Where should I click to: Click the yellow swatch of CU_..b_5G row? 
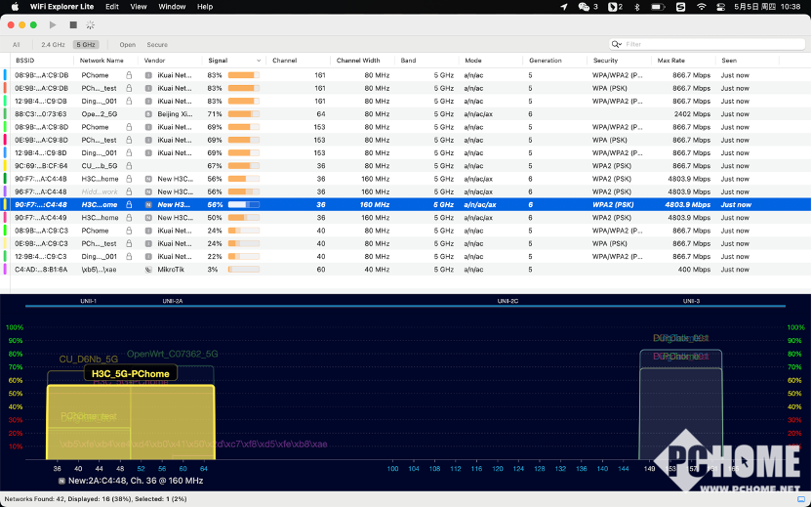point(5,166)
